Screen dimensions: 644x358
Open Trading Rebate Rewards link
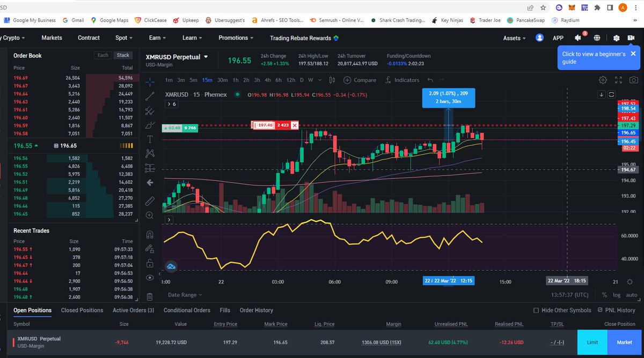304,38
